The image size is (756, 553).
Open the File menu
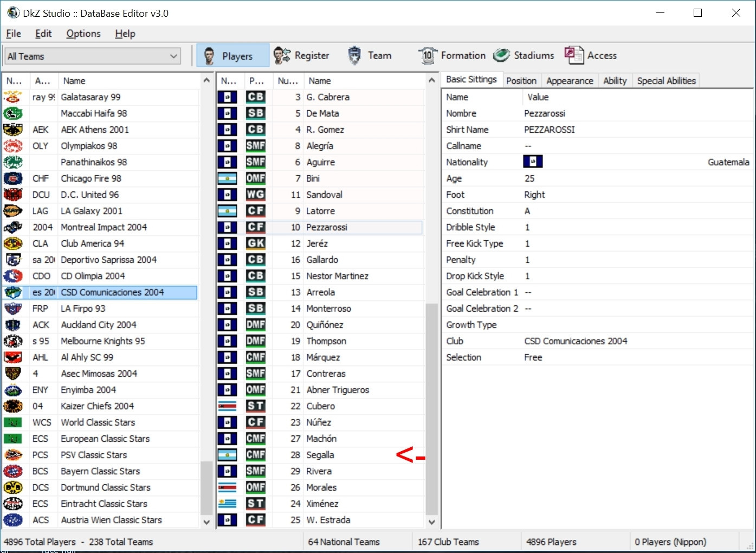coord(14,34)
